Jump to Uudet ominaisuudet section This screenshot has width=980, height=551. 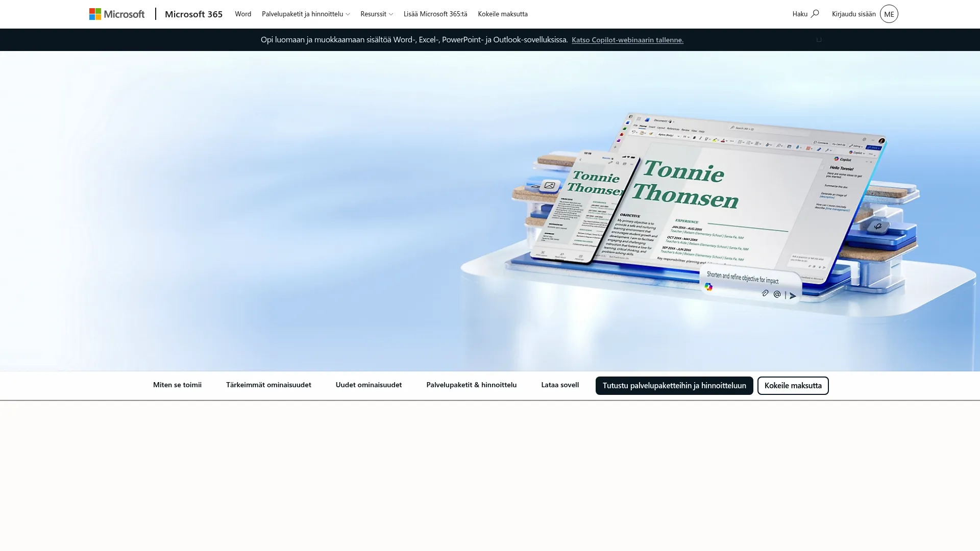pos(369,385)
